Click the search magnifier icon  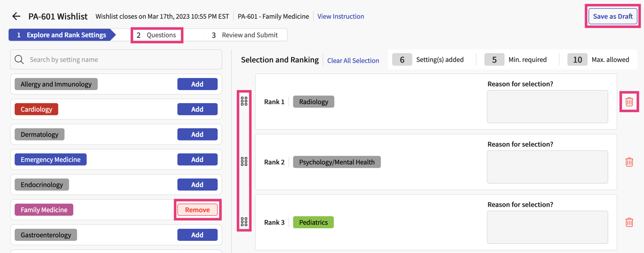point(19,60)
